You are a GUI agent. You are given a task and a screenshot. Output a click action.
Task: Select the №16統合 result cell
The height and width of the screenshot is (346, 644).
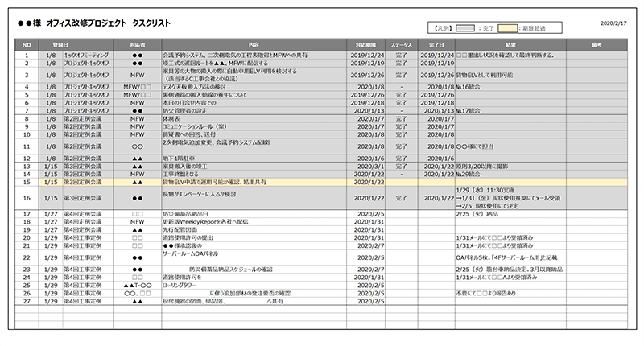[x=471, y=84]
